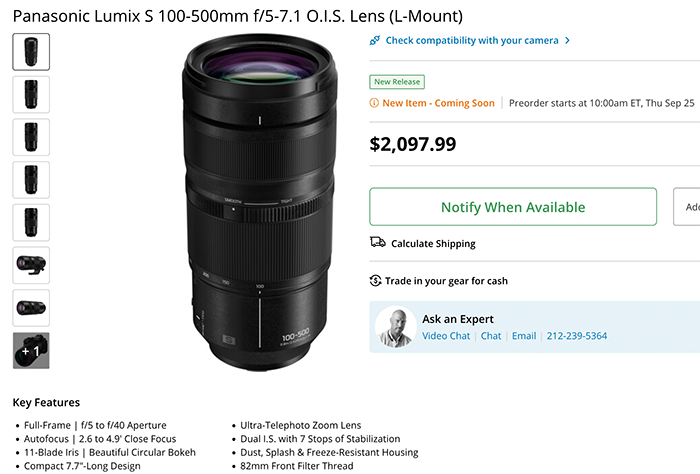
Task: Click the trade-in cash icon
Action: (376, 281)
